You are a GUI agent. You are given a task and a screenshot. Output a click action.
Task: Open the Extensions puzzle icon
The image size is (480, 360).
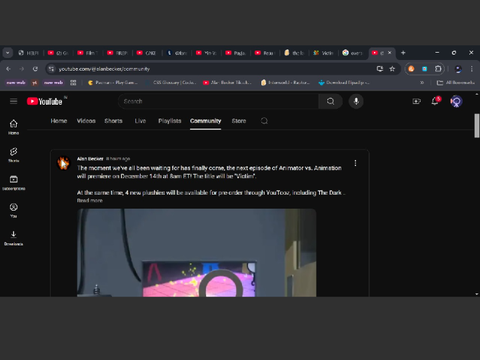[438, 69]
